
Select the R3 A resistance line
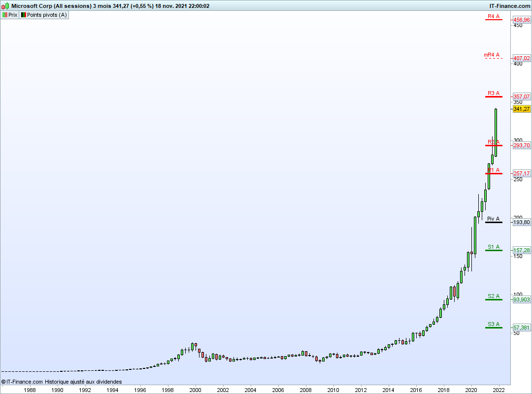[494, 97]
